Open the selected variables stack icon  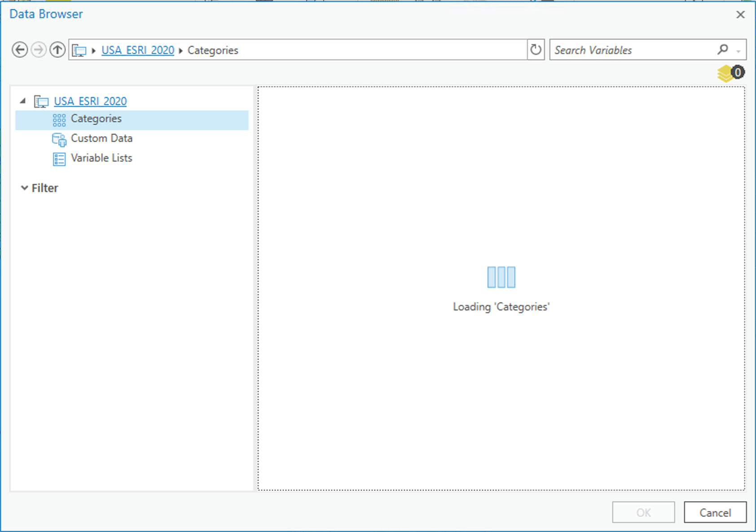pos(730,73)
